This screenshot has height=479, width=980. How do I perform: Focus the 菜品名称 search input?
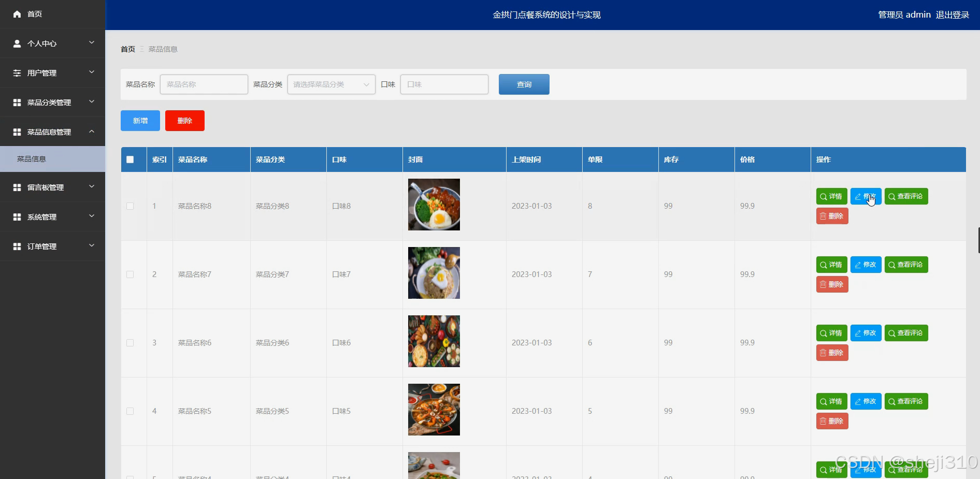204,84
